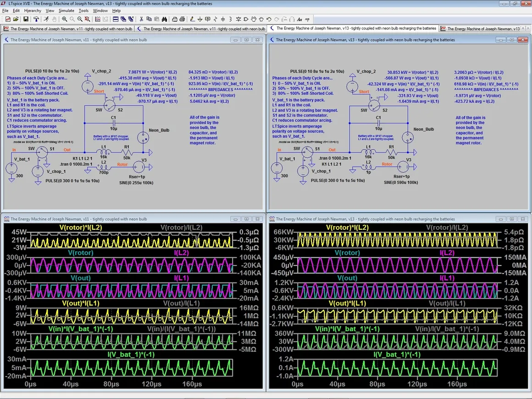Switch to the v13 recharging the batteries tab

click(x=352, y=28)
